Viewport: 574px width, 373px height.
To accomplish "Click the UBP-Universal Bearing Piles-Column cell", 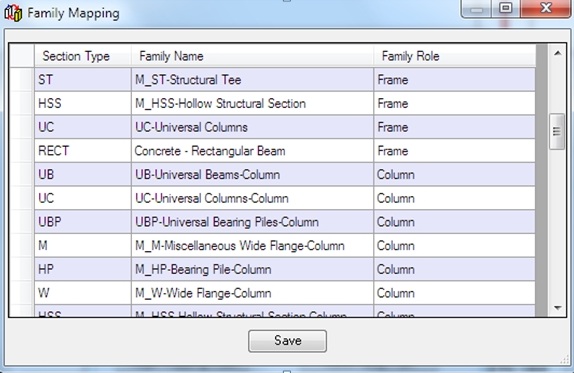I will 252,222.
